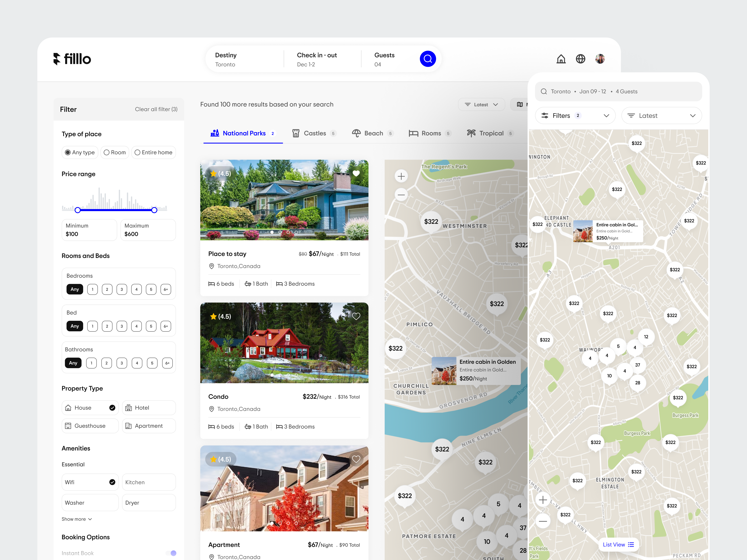Enable the Instant Book toggle
Viewport: 747px width, 560px height.
(x=171, y=553)
